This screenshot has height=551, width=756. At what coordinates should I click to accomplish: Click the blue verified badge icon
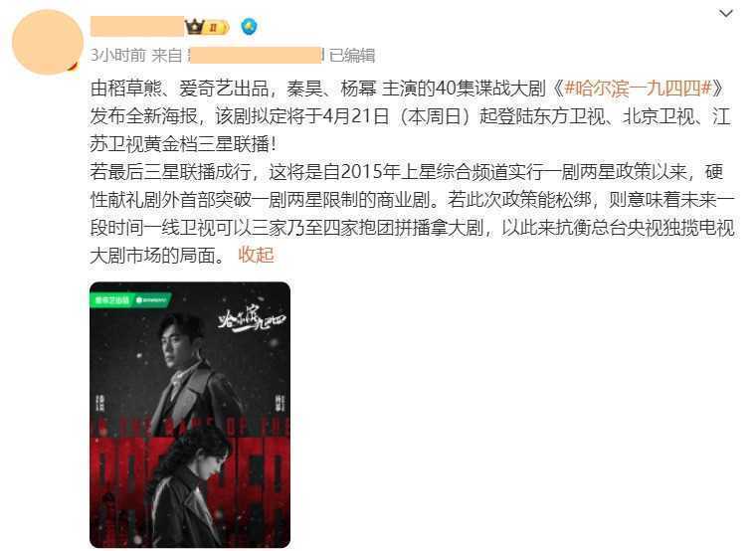[249, 27]
